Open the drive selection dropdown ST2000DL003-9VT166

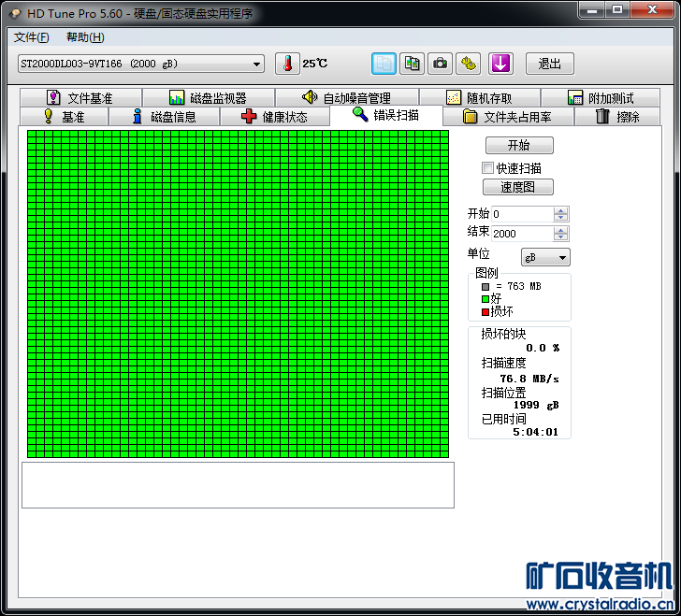tap(140, 64)
